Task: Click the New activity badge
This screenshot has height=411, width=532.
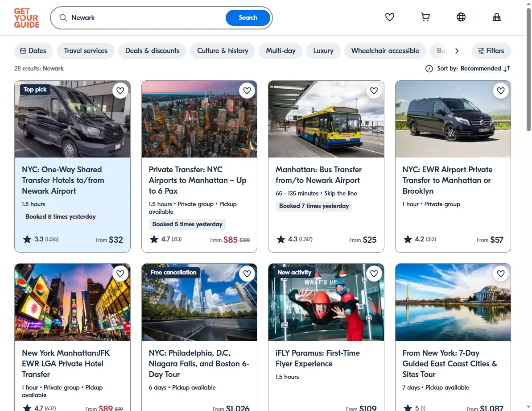Action: click(294, 272)
